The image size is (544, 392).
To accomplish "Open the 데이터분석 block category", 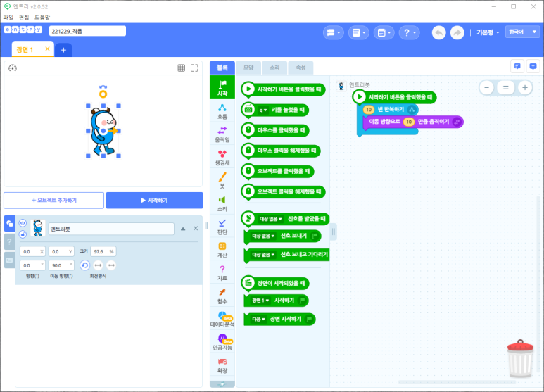I will pyautogui.click(x=222, y=319).
